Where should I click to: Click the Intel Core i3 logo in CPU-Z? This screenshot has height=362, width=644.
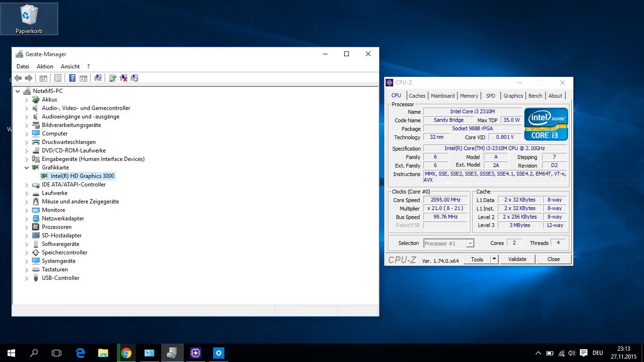pyautogui.click(x=546, y=124)
